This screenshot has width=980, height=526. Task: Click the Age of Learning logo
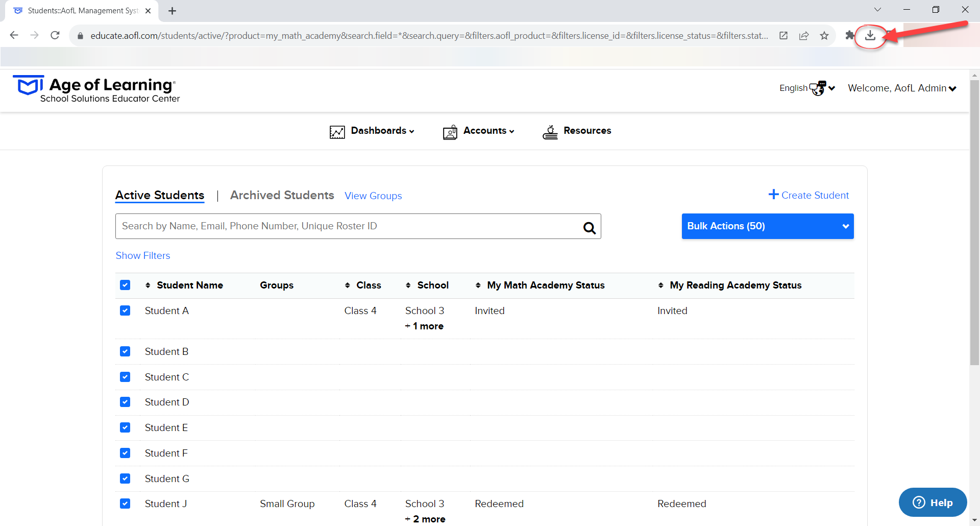pyautogui.click(x=96, y=89)
